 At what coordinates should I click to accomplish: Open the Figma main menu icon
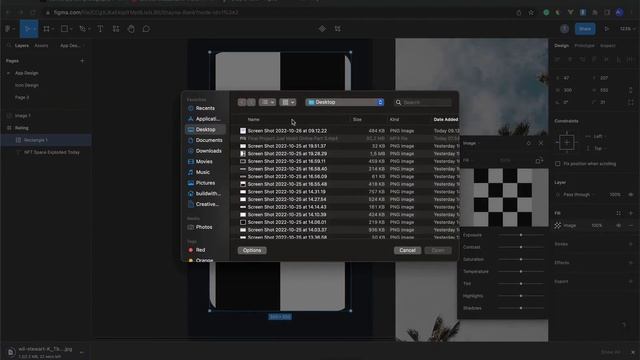[9, 29]
